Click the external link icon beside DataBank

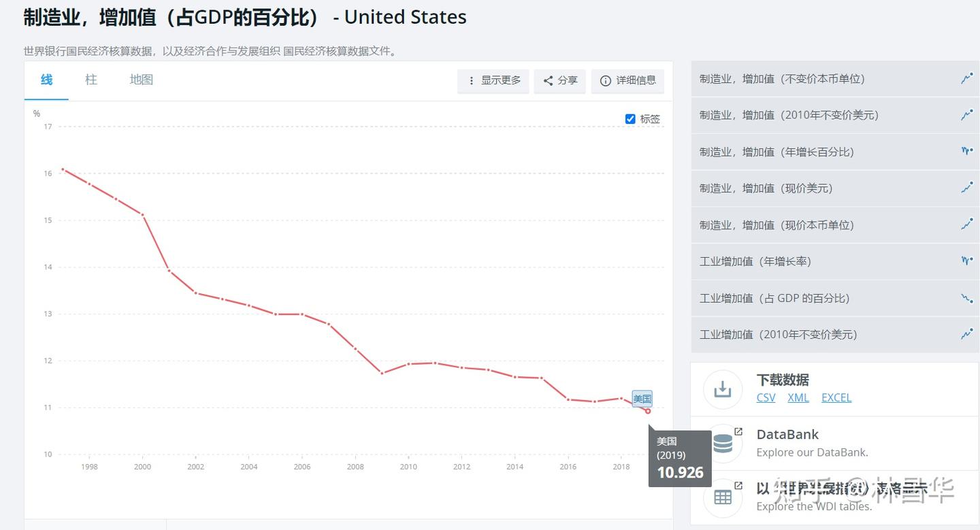point(739,430)
